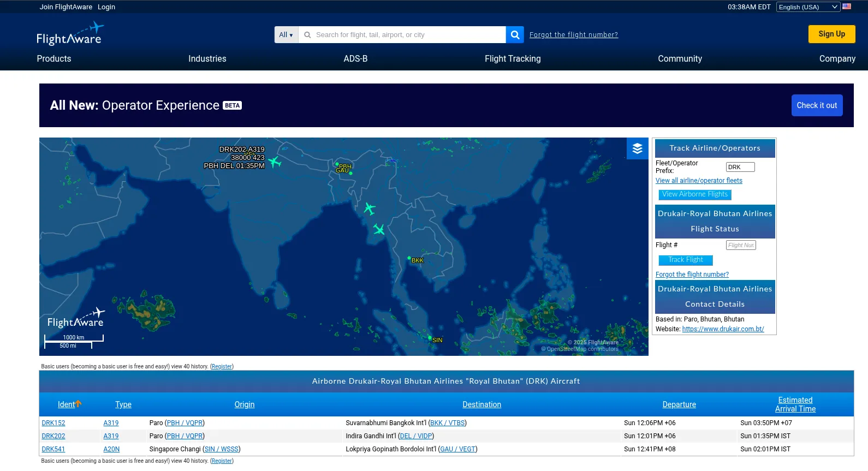Screen dimensions: 868x471
Task: Select the SIN airport marker on the map
Action: (x=430, y=337)
